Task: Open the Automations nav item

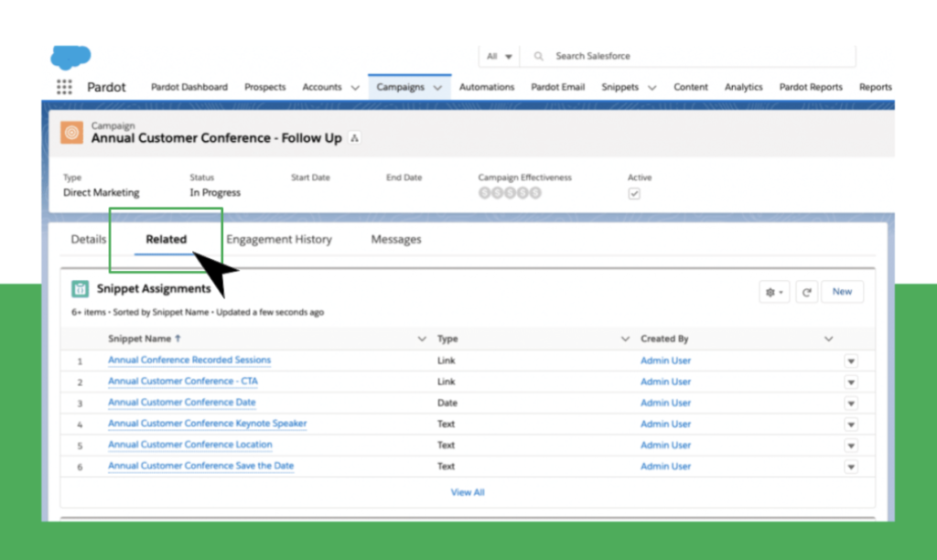Action: 487,87
